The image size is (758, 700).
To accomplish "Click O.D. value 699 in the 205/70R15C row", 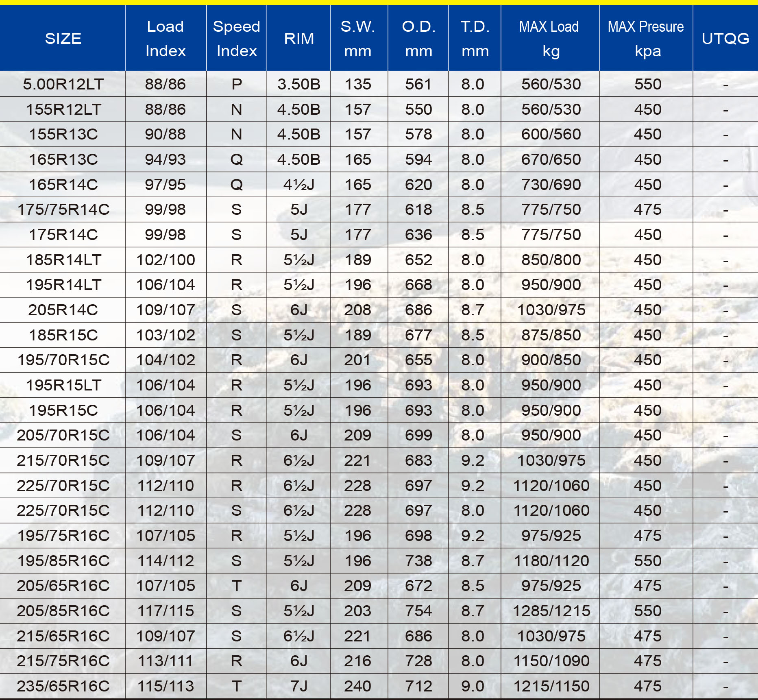I will tap(418, 435).
